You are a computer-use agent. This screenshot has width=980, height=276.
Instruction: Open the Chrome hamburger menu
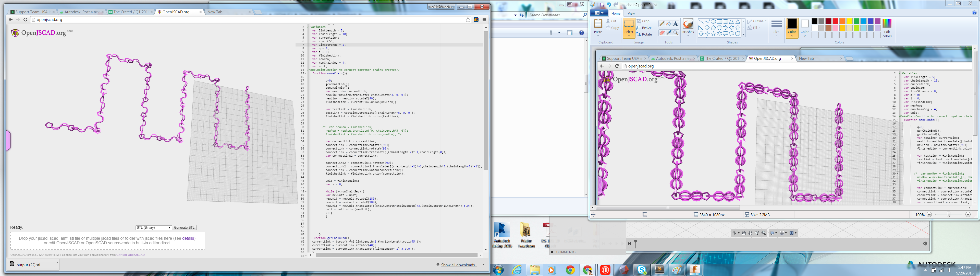click(484, 19)
